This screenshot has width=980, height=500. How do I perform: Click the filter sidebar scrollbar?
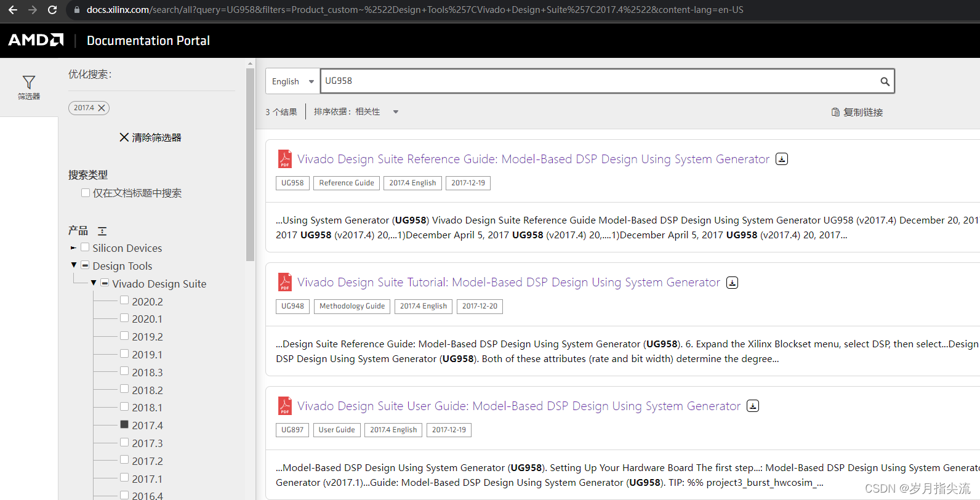pyautogui.click(x=250, y=164)
